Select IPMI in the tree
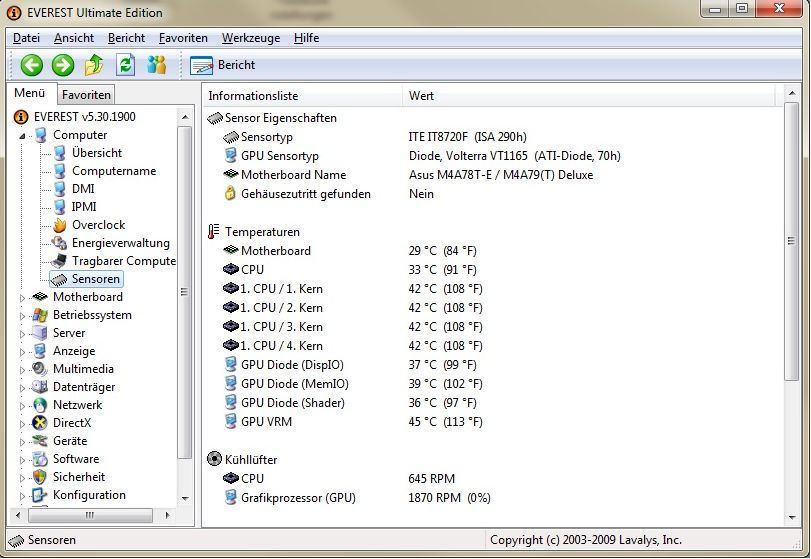Viewport: 811px width, 559px height. pos(84,207)
